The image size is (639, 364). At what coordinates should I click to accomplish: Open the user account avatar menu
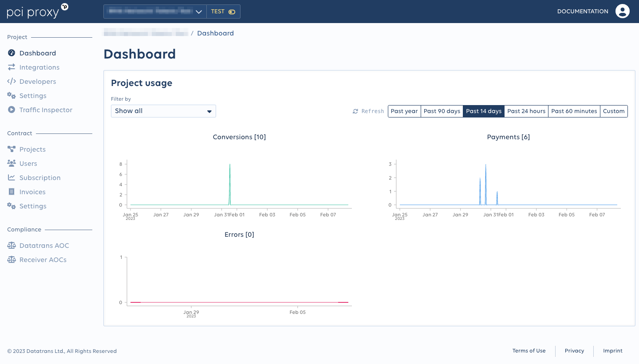pos(623,12)
